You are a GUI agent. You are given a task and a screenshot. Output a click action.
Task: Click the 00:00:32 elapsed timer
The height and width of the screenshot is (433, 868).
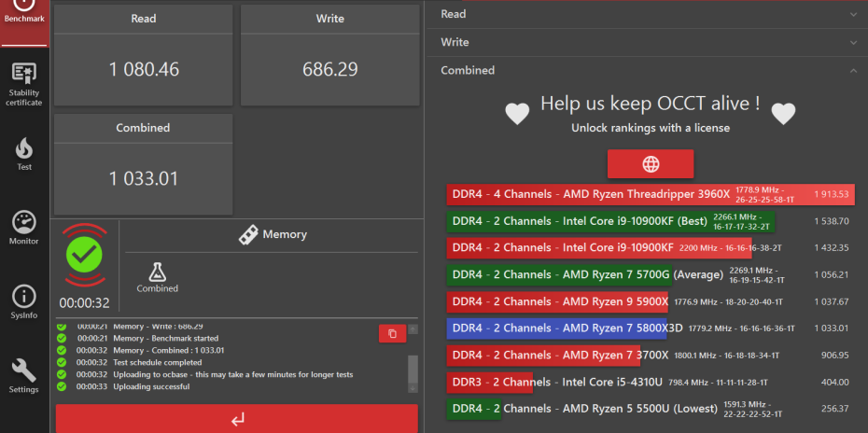(84, 303)
